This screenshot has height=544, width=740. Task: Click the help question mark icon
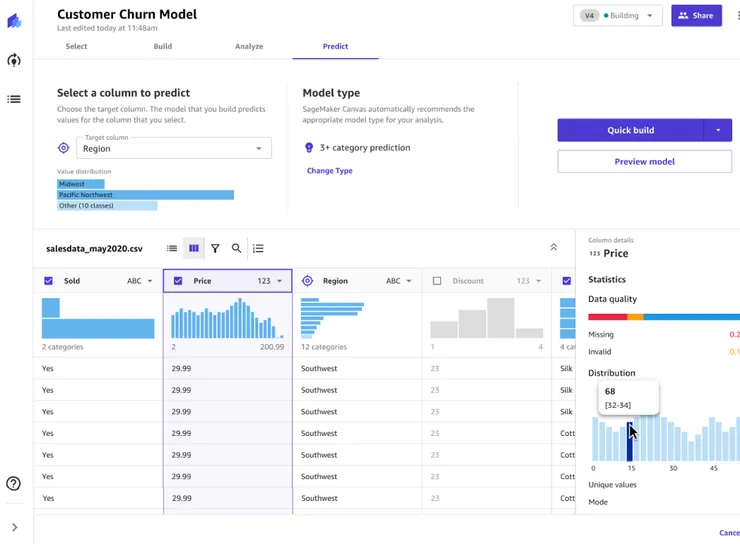click(14, 484)
